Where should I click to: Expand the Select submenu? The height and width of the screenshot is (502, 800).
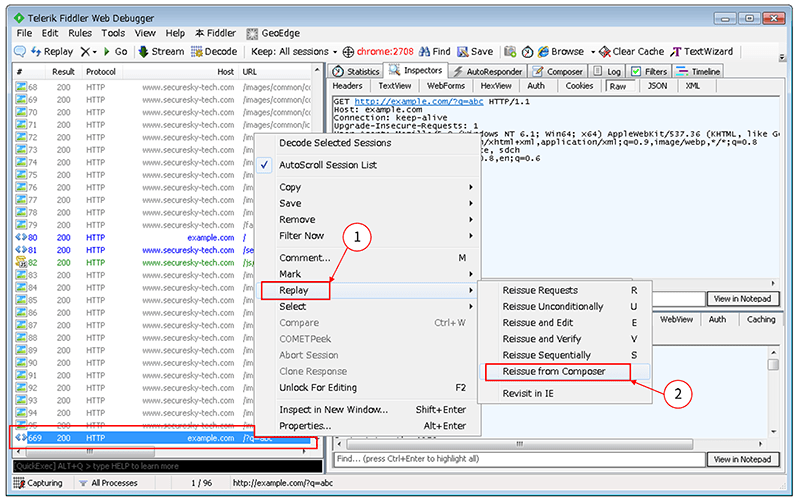click(x=367, y=307)
